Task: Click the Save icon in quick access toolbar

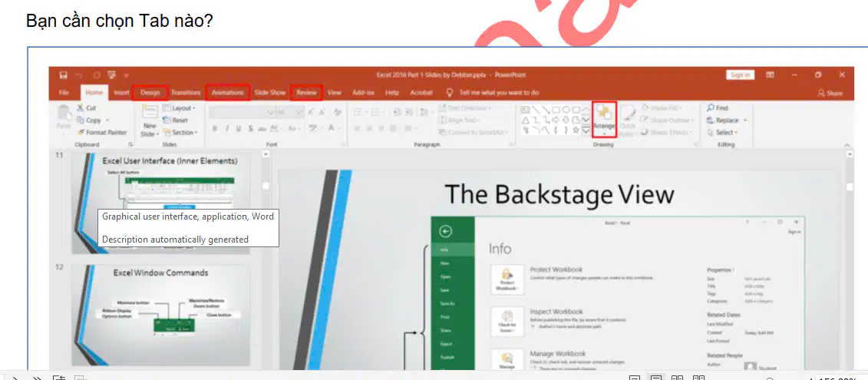Action: pyautogui.click(x=63, y=75)
